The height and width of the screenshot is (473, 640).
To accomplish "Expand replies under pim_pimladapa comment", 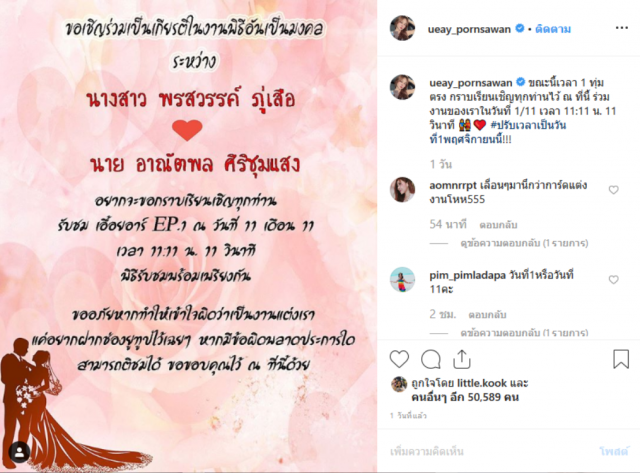I will coord(524,333).
